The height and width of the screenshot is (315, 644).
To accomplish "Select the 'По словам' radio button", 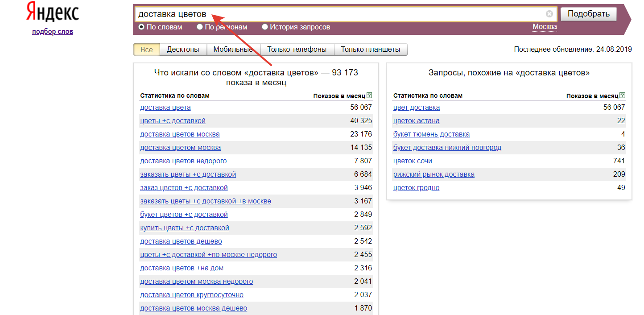I will (141, 27).
